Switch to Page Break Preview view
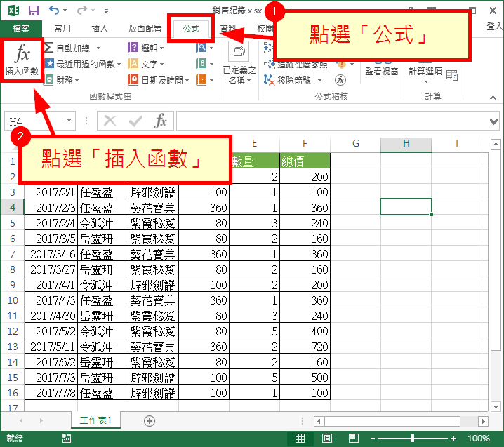The image size is (504, 447). click(x=354, y=438)
